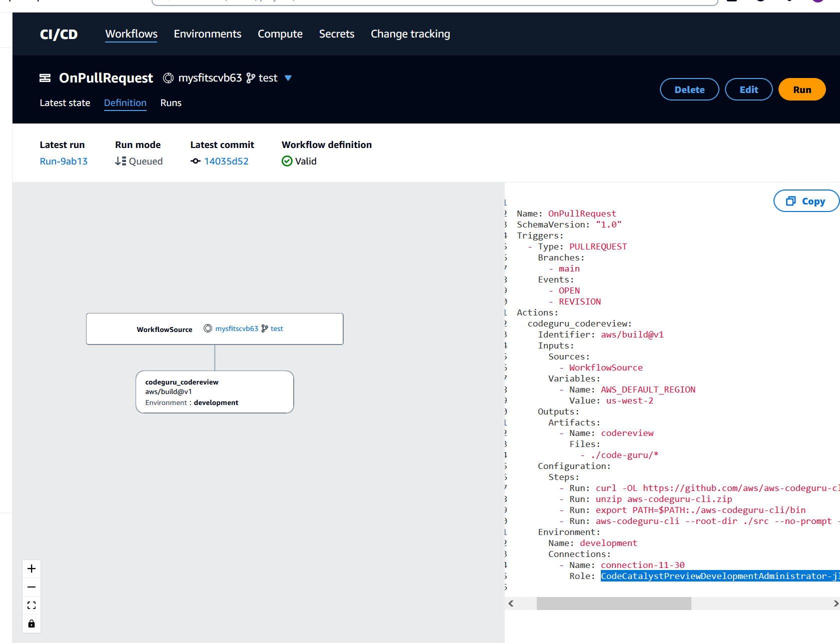Zoom in on the workflow diagram
Viewport: 840px width, 643px height.
[31, 568]
